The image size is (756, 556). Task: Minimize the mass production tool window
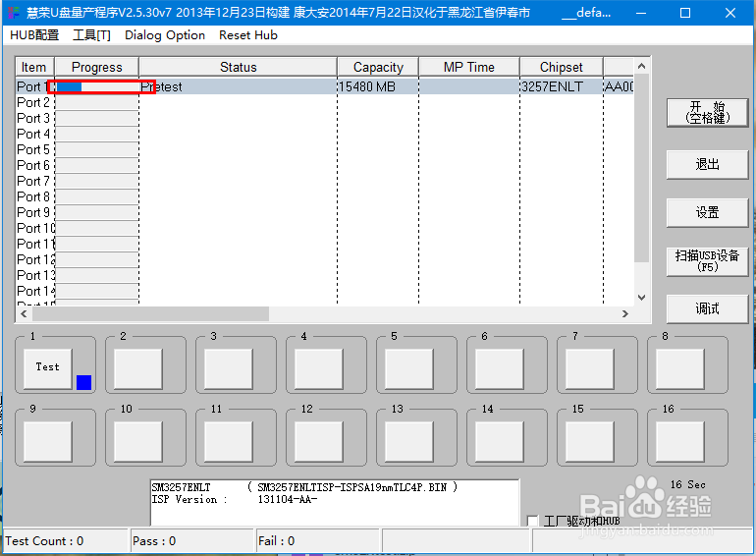click(x=641, y=13)
